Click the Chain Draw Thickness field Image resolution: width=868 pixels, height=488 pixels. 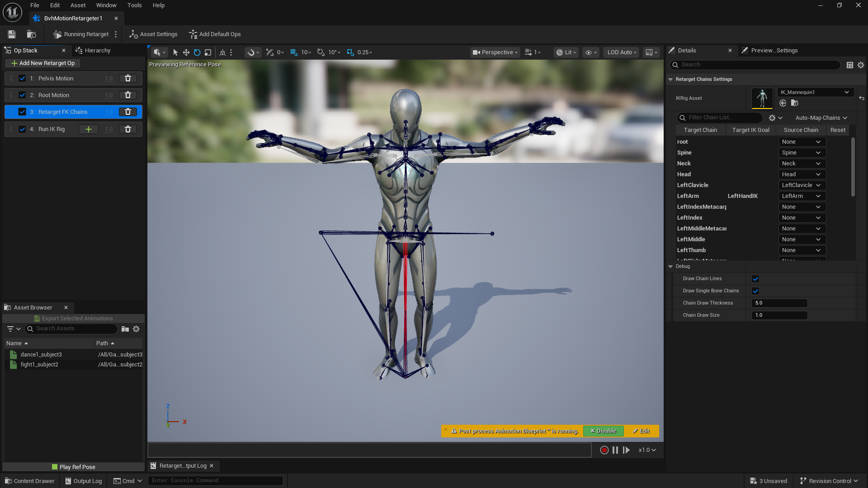779,303
